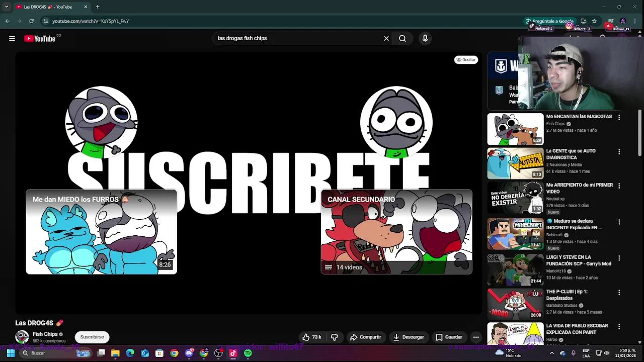
Task: Open the Windows Start menu
Action: coord(11,353)
